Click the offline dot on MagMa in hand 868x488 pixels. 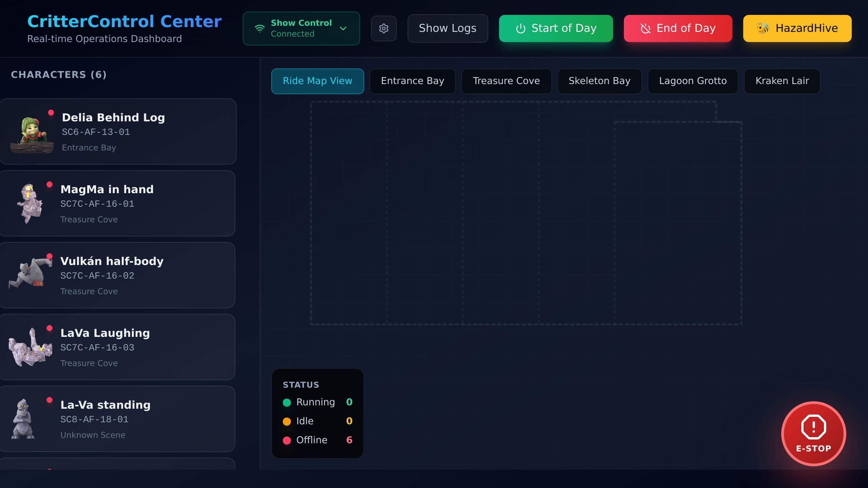[50, 184]
